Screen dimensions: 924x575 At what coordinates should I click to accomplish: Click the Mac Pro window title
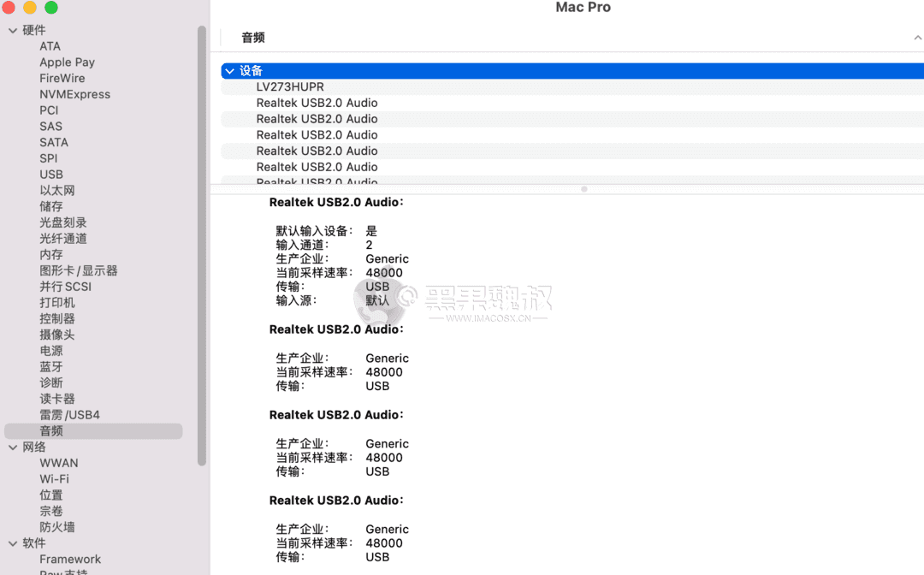point(583,7)
